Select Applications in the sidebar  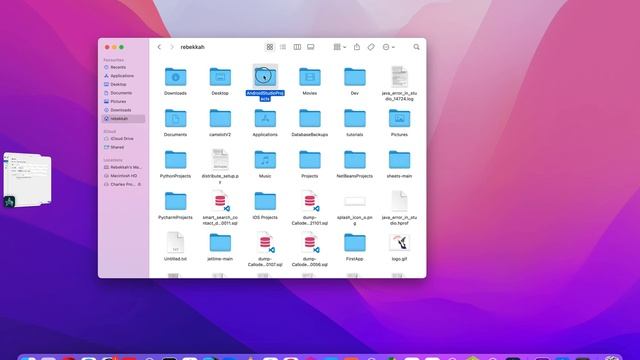pyautogui.click(x=123, y=76)
